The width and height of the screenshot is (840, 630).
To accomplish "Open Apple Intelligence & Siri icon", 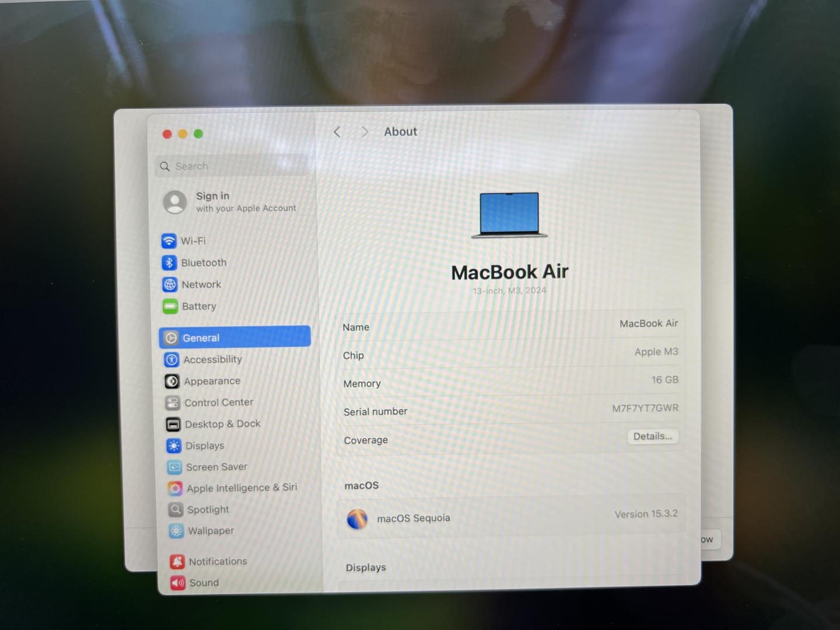I will 175,488.
